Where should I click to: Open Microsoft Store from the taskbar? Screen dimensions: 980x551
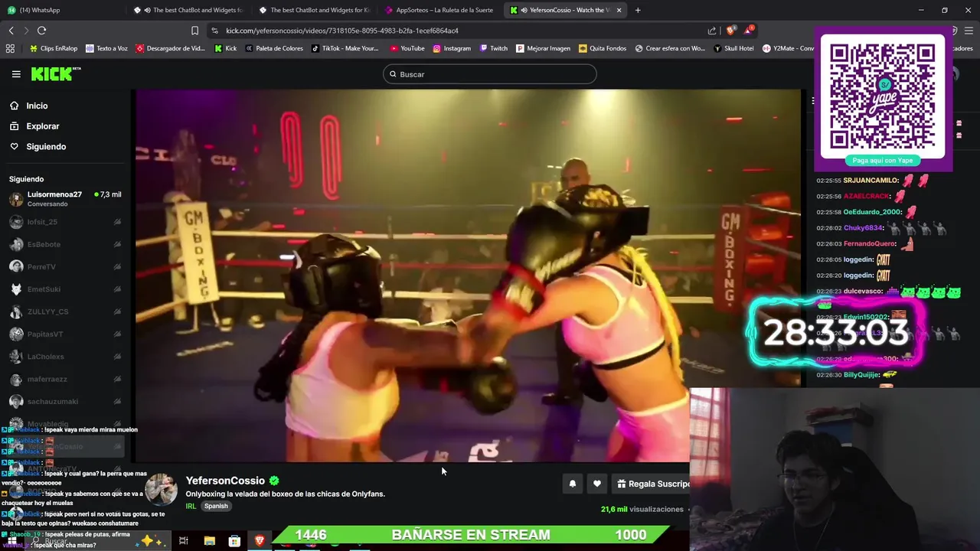pyautogui.click(x=234, y=541)
